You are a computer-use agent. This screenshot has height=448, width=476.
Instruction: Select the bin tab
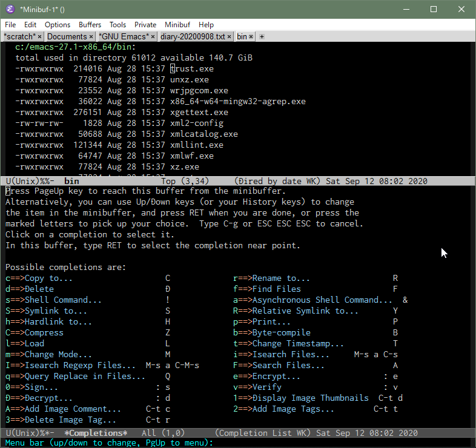pos(242,37)
